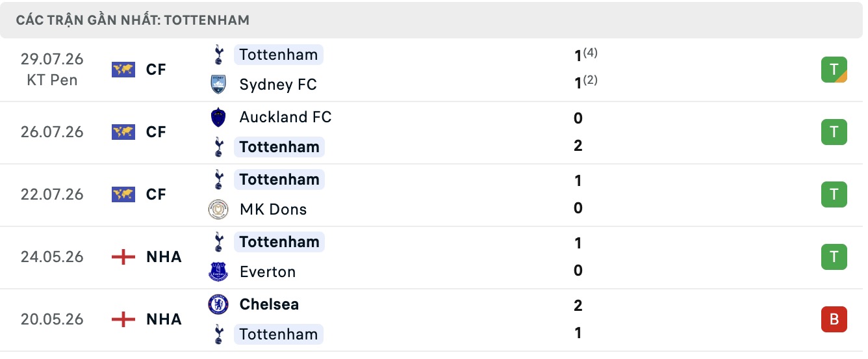Click the Sydney FC club crest

(x=218, y=85)
